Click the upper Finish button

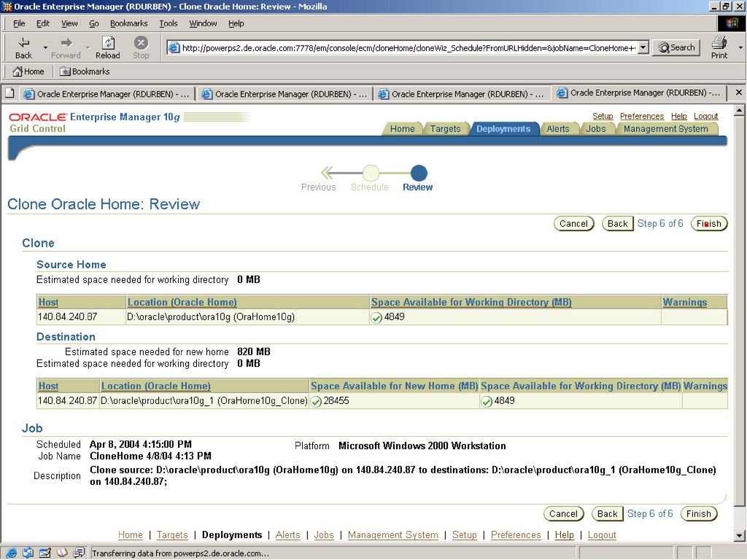click(x=709, y=224)
